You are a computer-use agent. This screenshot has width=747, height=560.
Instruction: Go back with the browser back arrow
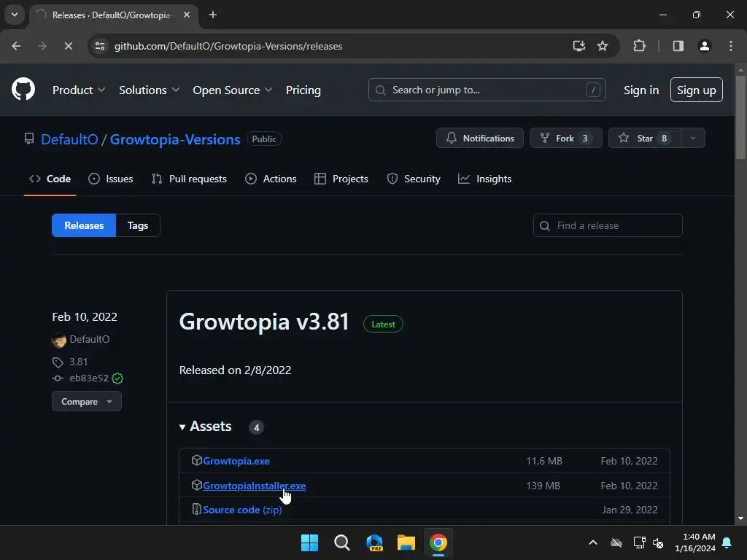[16, 46]
